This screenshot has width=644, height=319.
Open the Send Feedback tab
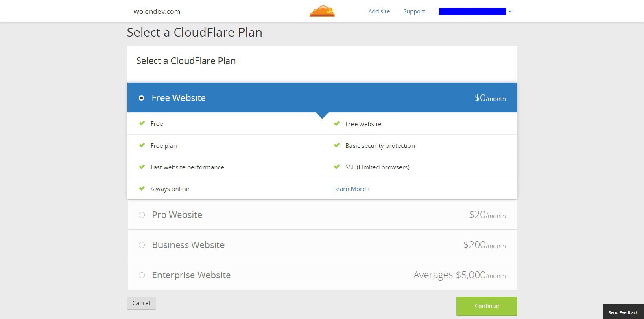coord(623,312)
